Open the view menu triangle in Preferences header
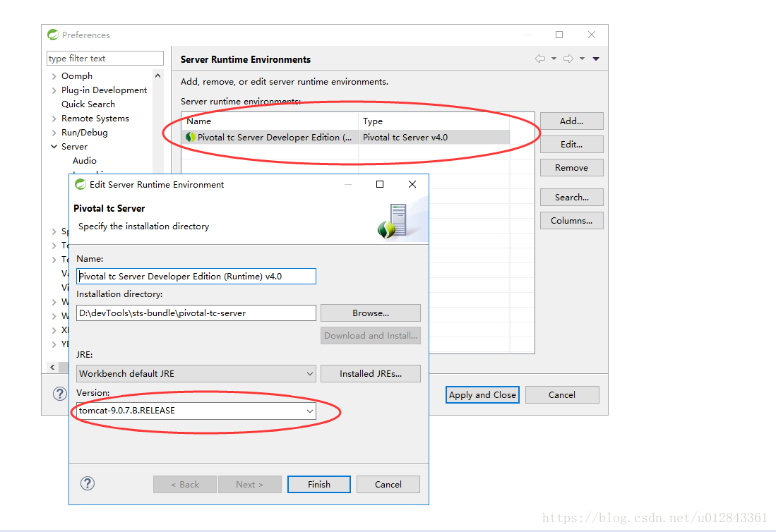This screenshot has height=532, width=776. [596, 59]
